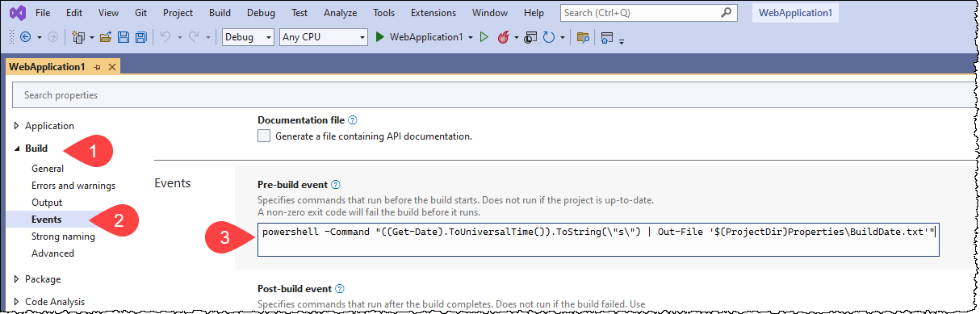
Task: Open the View menu
Action: [108, 13]
